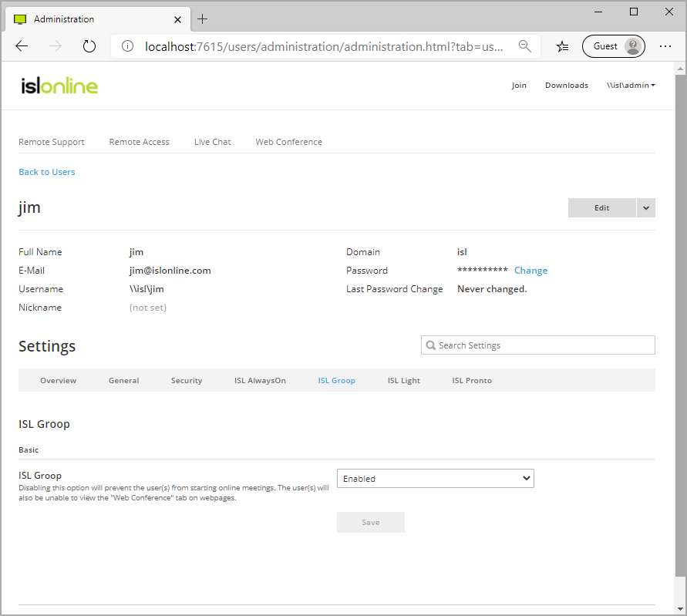Image resolution: width=687 pixels, height=616 pixels.
Task: Switch to Remote Access tab
Action: coord(139,142)
